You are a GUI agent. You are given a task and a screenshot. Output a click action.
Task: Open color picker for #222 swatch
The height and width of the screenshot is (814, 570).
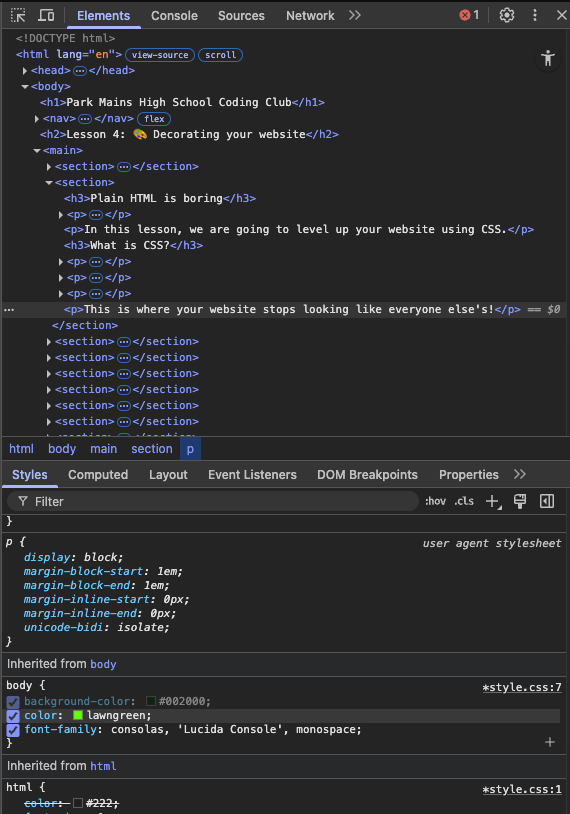[x=78, y=804]
